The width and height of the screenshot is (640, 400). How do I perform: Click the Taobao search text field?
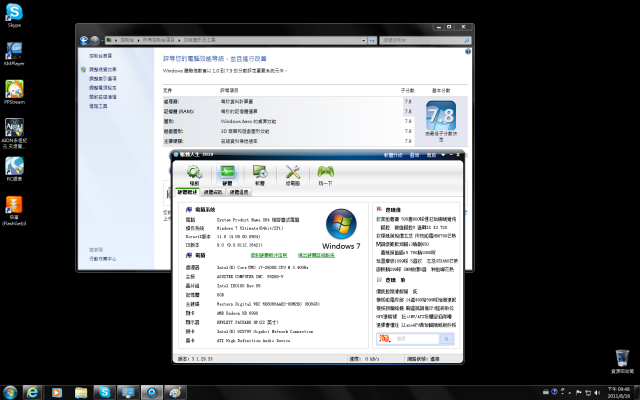(415, 339)
